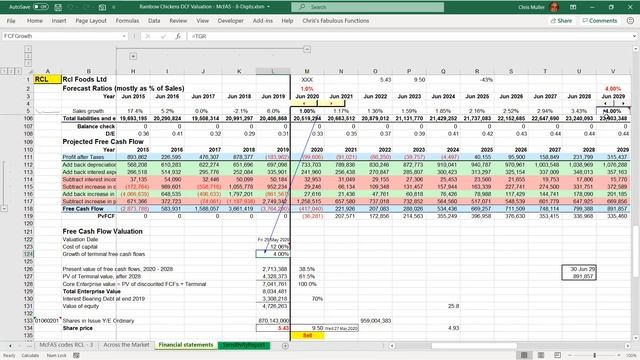Screen dimensions: 640x360
Task: Open the Formulas ribbon tab
Action: (x=127, y=20)
